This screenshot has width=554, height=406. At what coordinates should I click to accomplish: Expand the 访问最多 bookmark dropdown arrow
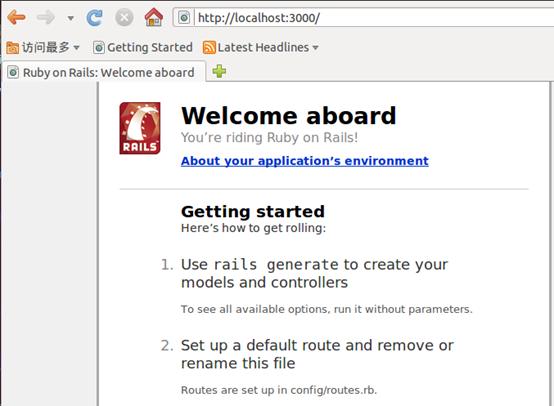pos(76,47)
